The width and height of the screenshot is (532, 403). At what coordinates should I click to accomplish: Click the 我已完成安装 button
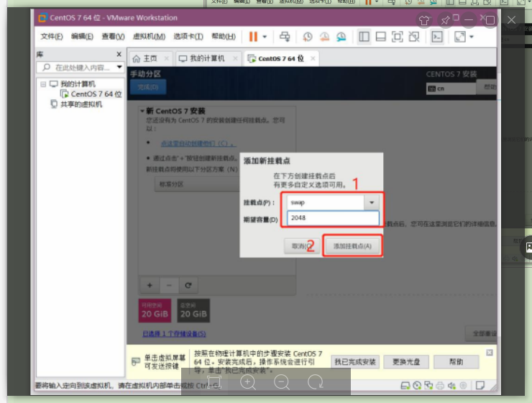[x=355, y=362]
